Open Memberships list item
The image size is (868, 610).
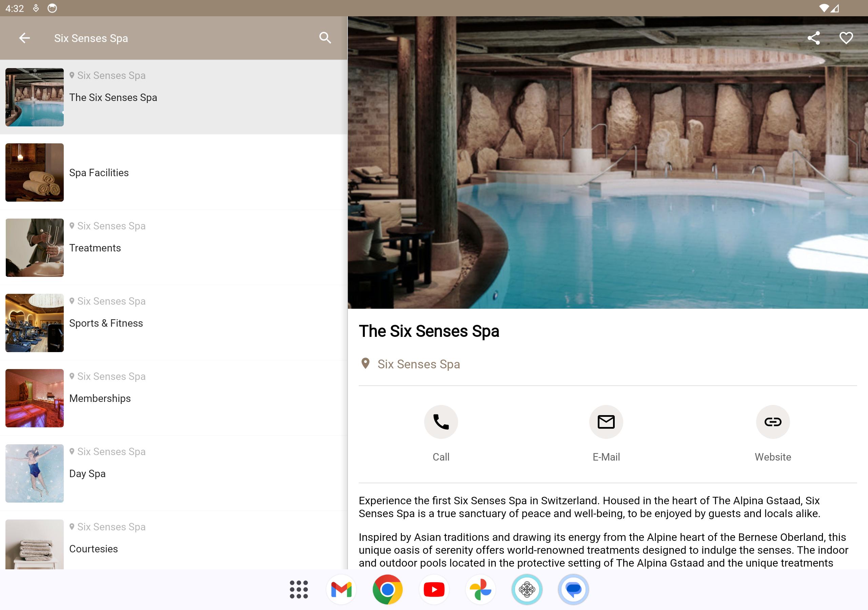[174, 398]
